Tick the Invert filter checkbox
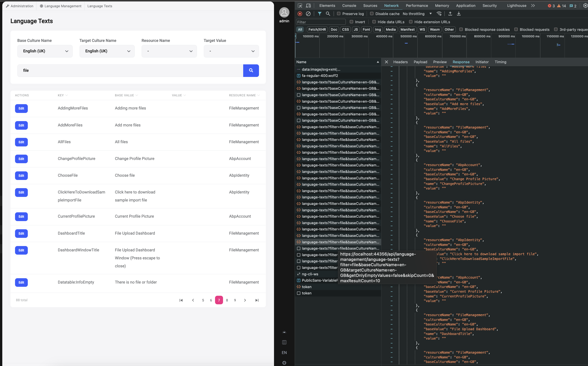Viewport: 588px width, 366px height. pos(351,22)
